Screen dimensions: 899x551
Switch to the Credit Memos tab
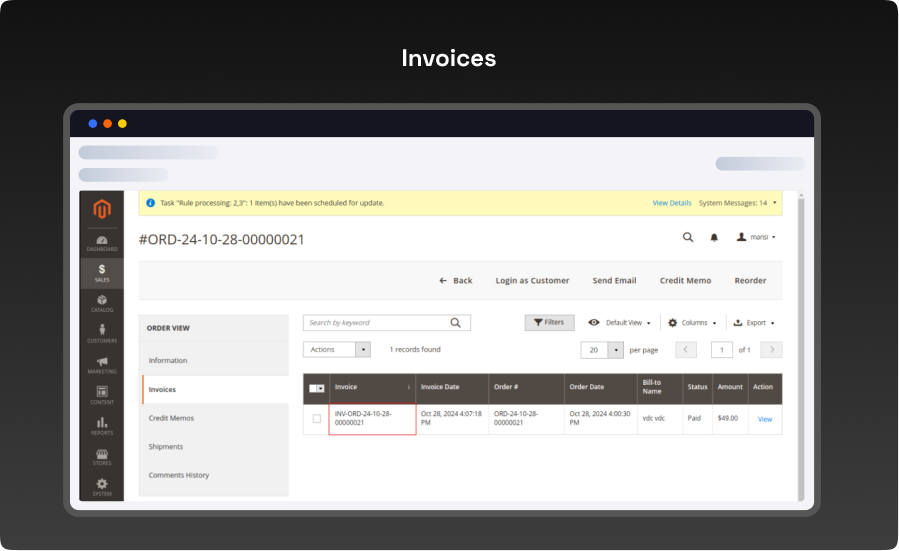click(x=171, y=418)
